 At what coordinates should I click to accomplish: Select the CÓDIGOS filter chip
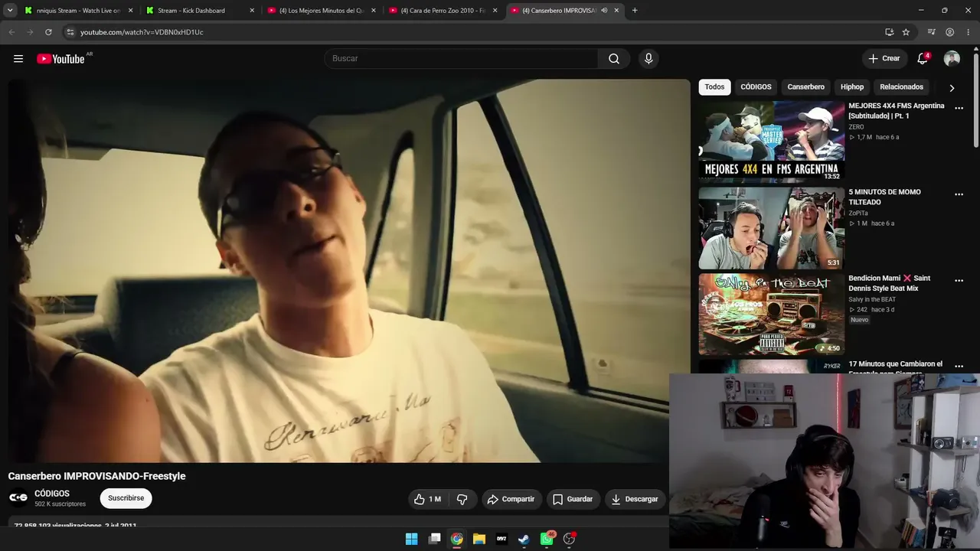[x=756, y=87]
